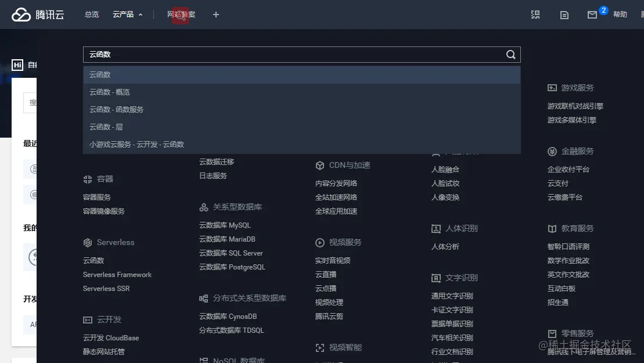Screen dimensions: 644x363
Task: Click the Serverless category icon
Action: [88, 243]
